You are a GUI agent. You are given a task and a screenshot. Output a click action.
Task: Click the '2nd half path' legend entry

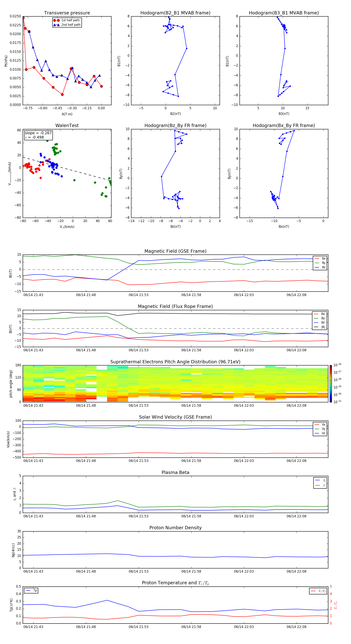(67, 25)
